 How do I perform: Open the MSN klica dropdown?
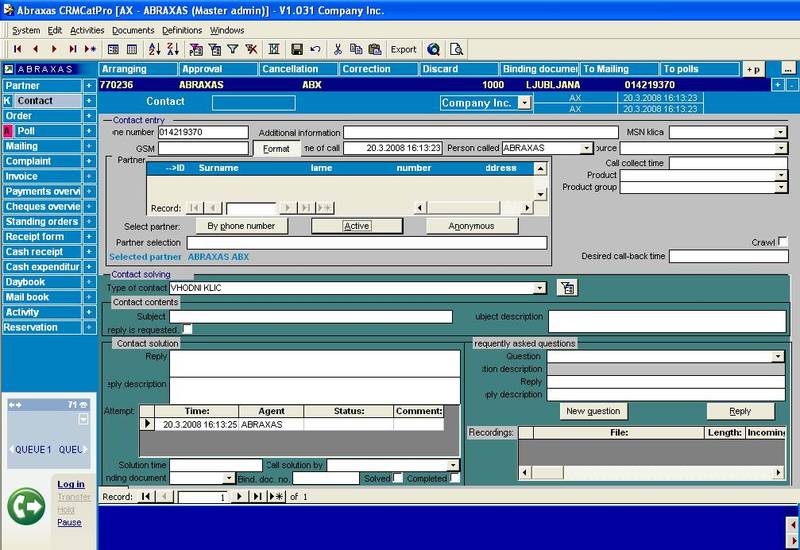(x=780, y=133)
